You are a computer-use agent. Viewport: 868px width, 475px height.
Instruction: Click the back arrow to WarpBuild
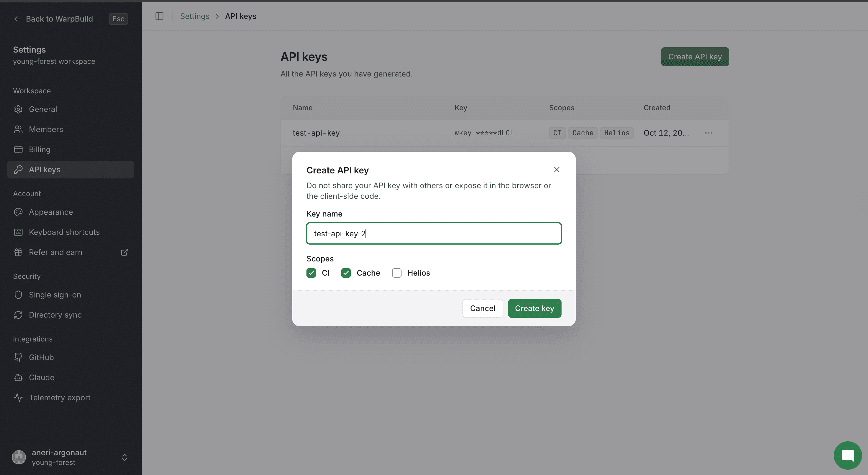tap(17, 19)
